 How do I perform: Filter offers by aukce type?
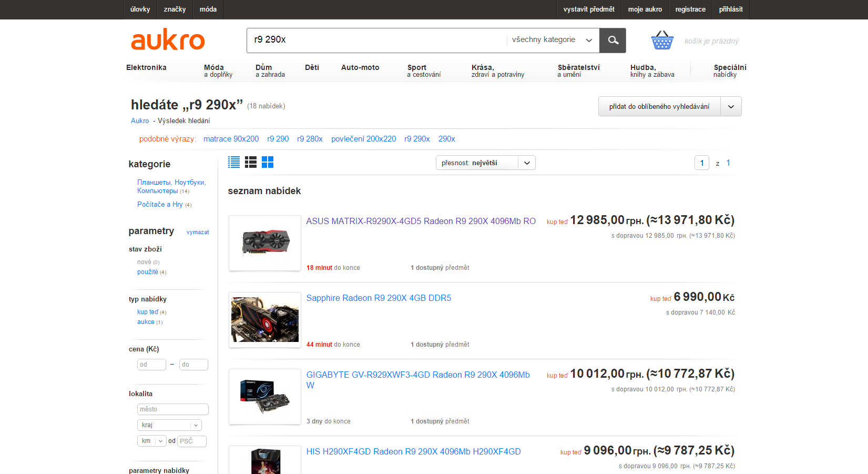146,322
